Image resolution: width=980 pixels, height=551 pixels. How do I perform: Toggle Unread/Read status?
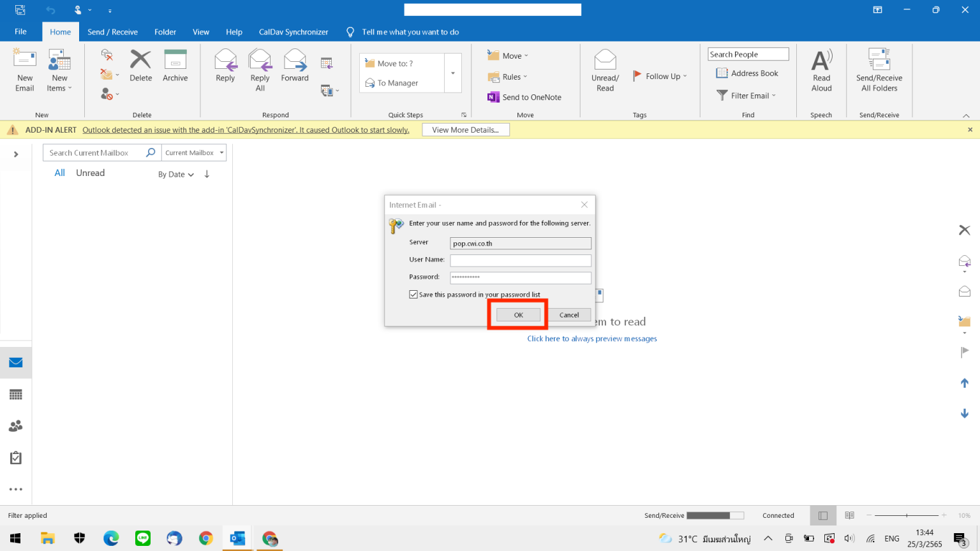605,71
